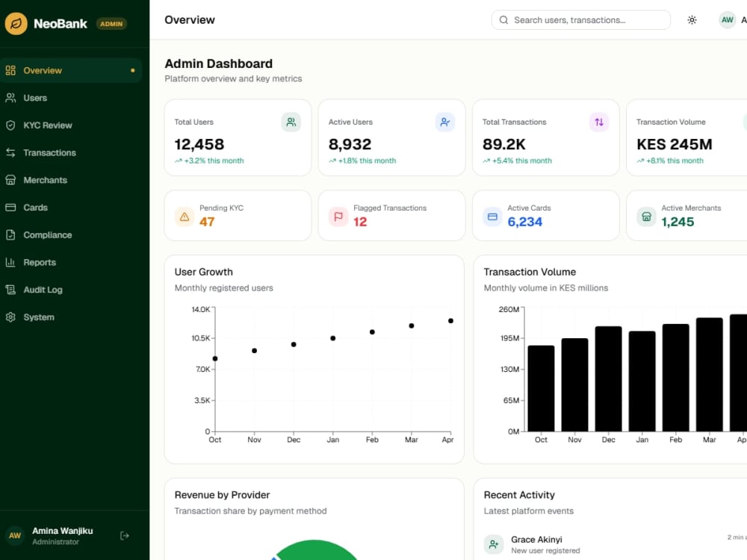Open the Overview menu item
The height and width of the screenshot is (560, 747).
pyautogui.click(x=71, y=70)
